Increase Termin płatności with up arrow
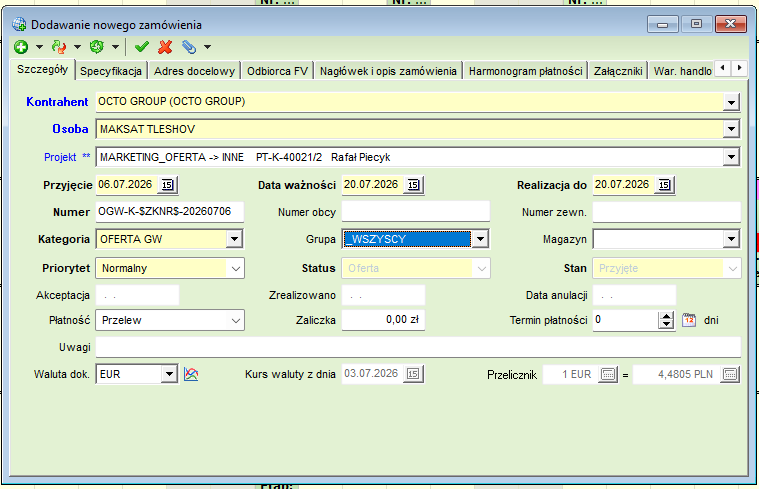Viewport: 759px width, 489px height. click(667, 316)
